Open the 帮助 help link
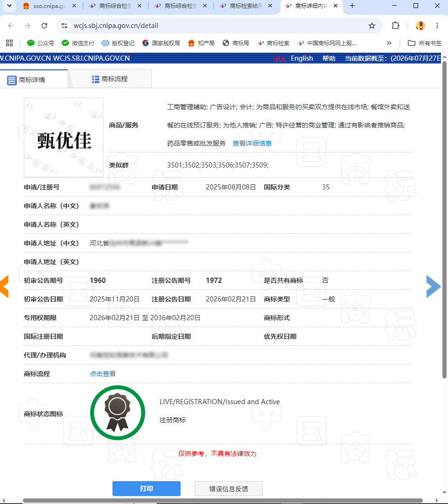 (x=329, y=58)
